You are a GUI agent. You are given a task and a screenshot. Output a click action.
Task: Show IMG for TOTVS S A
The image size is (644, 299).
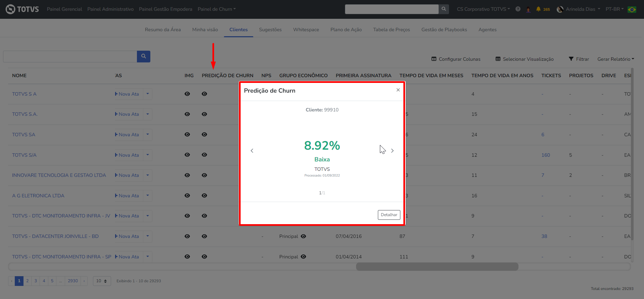pos(187,94)
